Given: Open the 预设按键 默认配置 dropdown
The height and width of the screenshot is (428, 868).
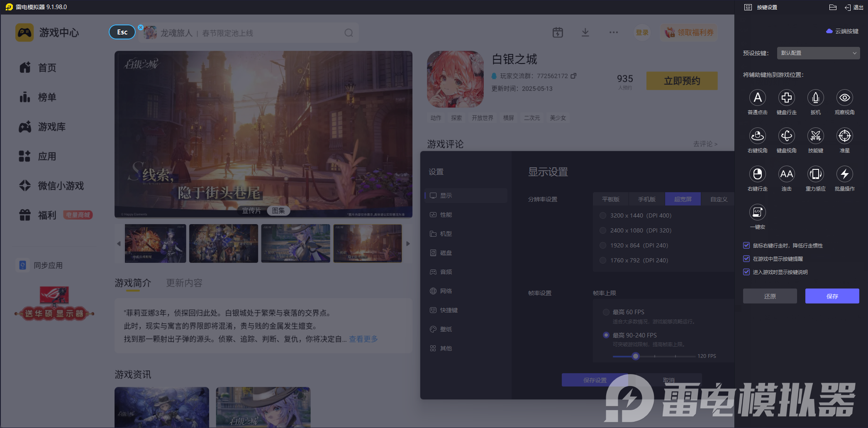Looking at the screenshot, I should 818,53.
